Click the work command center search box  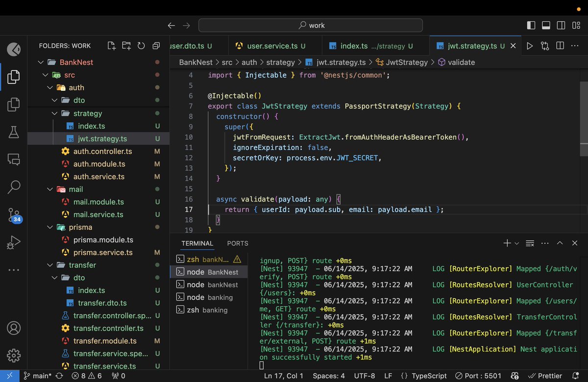(311, 25)
